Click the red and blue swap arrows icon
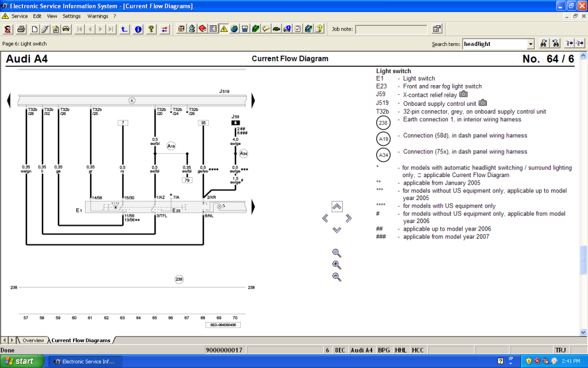The height and width of the screenshot is (368, 588). coord(165,29)
